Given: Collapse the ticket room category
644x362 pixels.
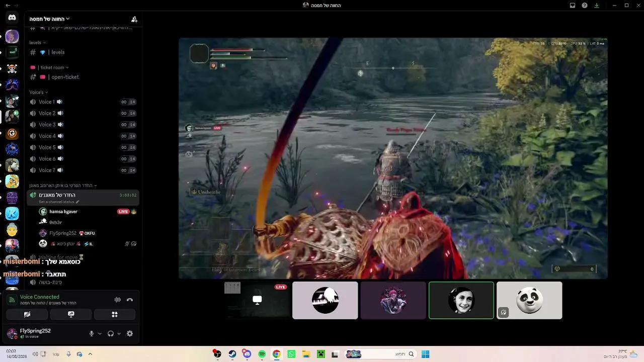Looking at the screenshot, I should [x=49, y=67].
